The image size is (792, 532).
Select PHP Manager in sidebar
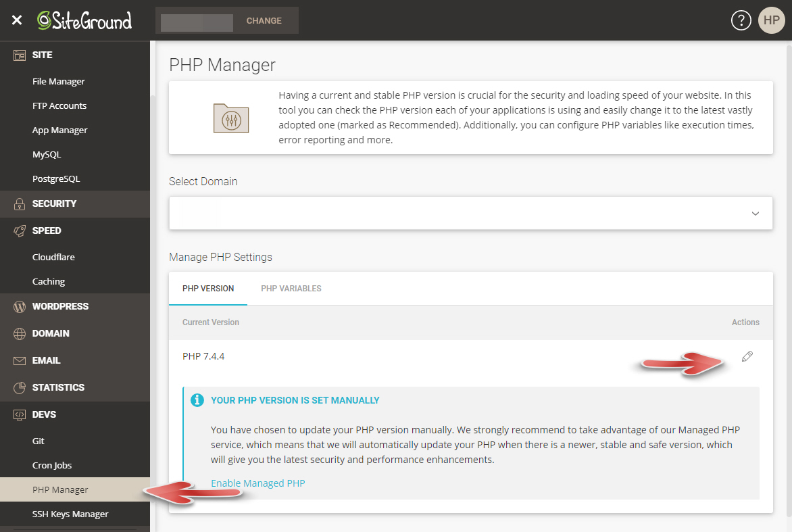(75, 489)
